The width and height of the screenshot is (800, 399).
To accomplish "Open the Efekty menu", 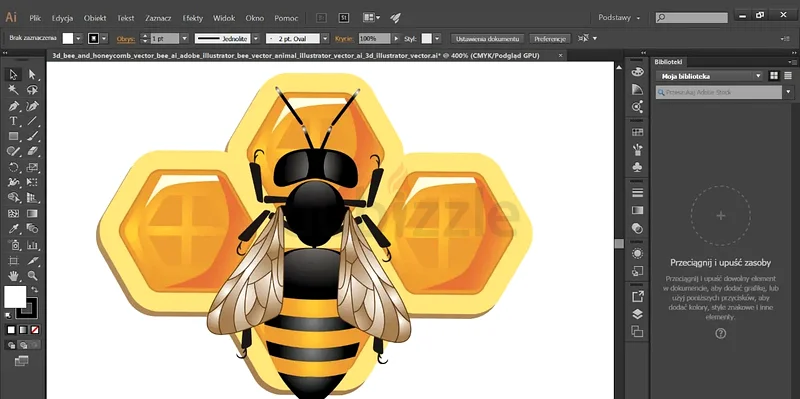I will pos(193,18).
